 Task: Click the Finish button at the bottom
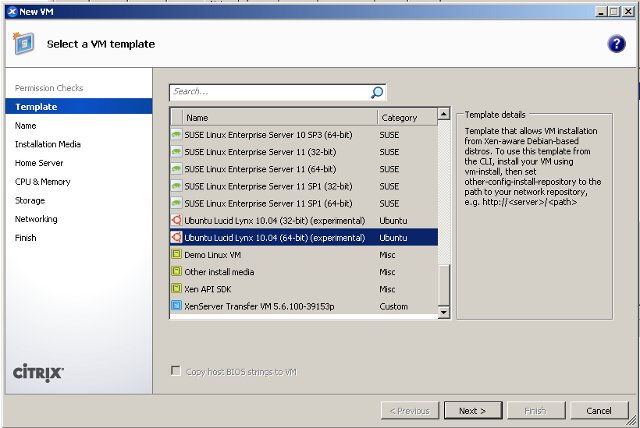click(536, 410)
